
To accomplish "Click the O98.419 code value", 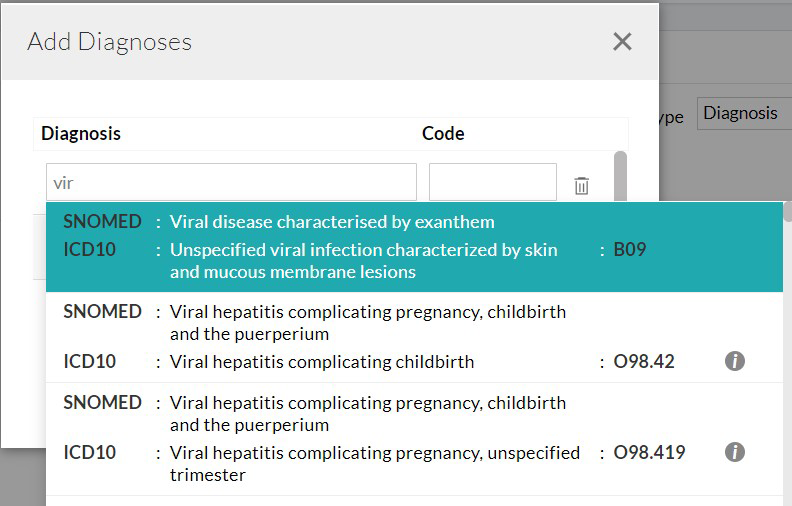I will point(649,452).
